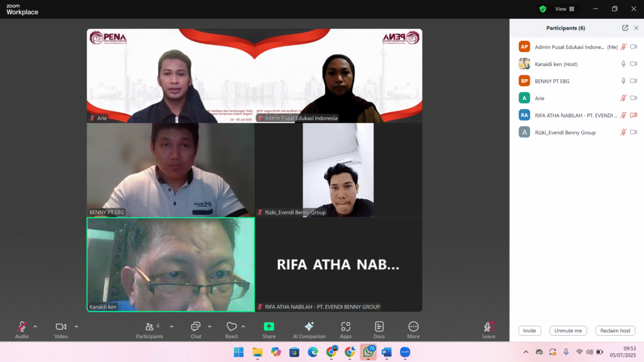Expand chat options arrow
Screen dimensions: 644x362
pos(209,327)
